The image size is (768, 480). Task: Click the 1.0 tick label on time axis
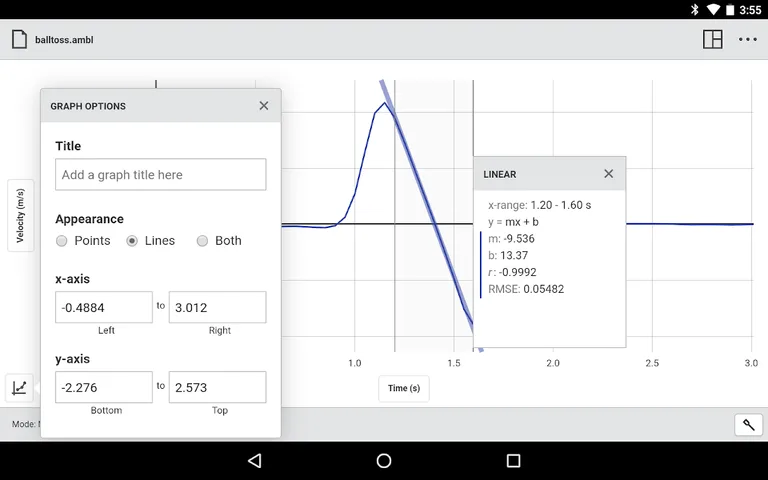click(x=355, y=363)
